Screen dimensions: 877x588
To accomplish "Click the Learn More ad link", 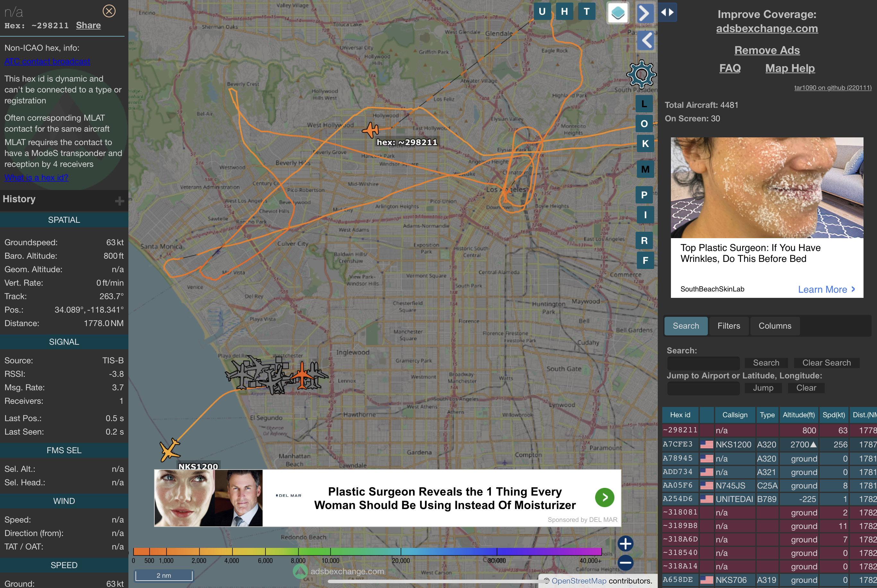I will [x=826, y=290].
